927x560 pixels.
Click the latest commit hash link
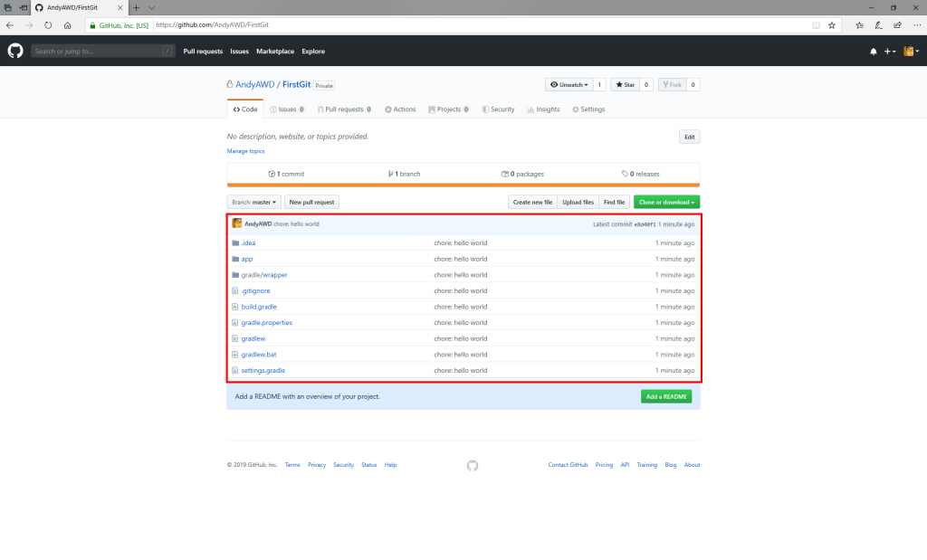(645, 224)
